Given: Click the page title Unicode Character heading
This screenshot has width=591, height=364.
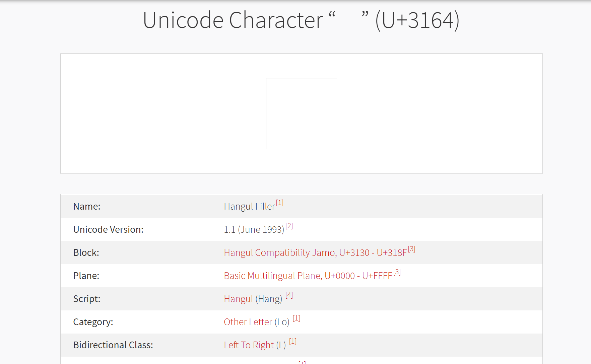Looking at the screenshot, I should click(301, 20).
